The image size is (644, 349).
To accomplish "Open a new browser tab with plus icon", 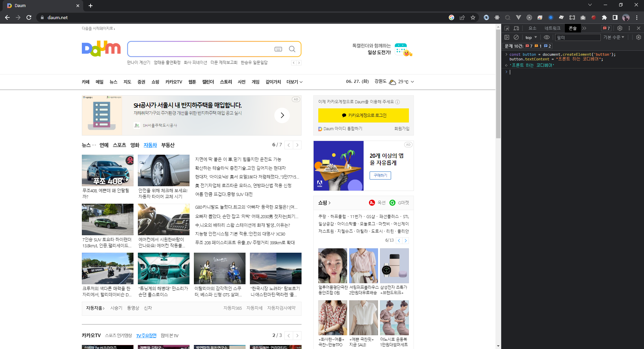I will [x=91, y=6].
